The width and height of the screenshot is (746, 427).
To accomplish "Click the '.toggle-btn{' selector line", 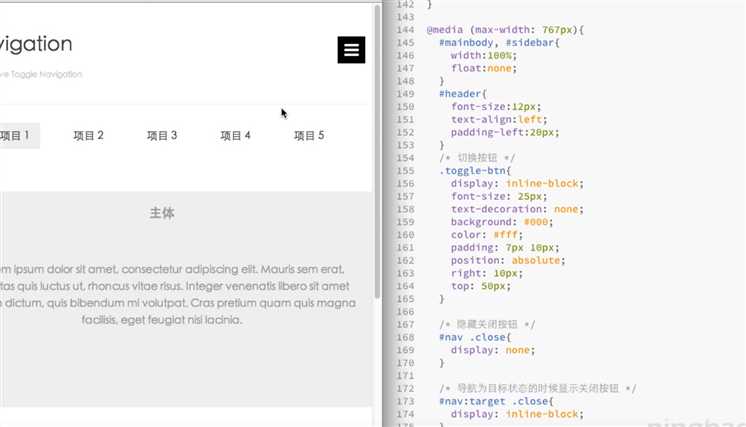I will coord(475,171).
